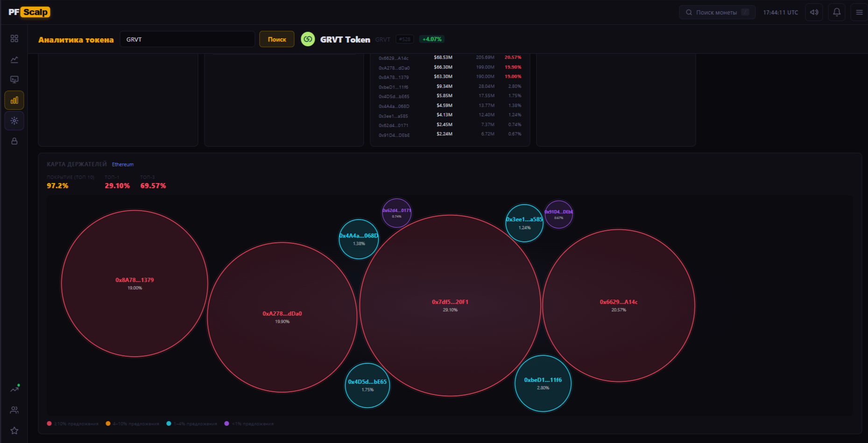The height and width of the screenshot is (443, 868).
Task: Open the padlock icon in sidebar
Action: tap(14, 141)
